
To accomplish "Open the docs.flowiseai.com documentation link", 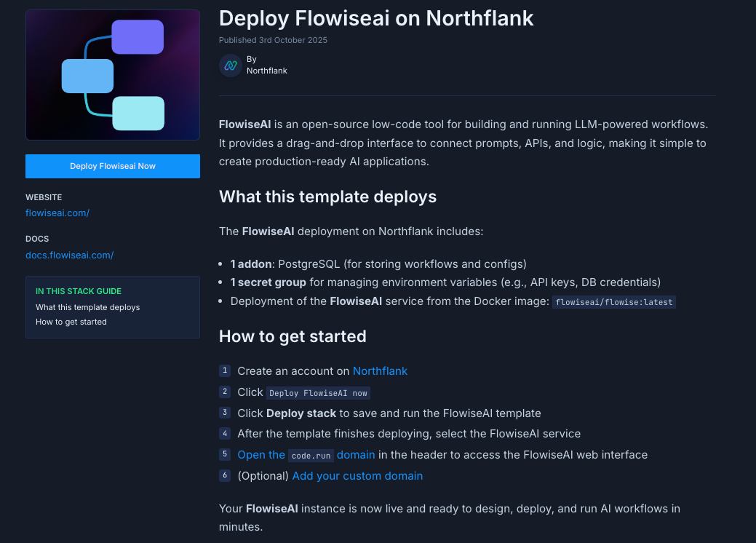I will 69,255.
